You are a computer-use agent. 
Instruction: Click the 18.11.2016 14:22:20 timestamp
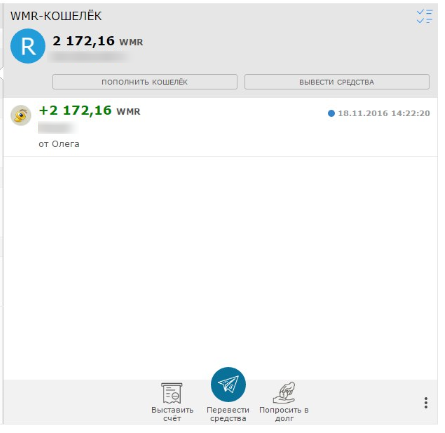click(x=384, y=113)
